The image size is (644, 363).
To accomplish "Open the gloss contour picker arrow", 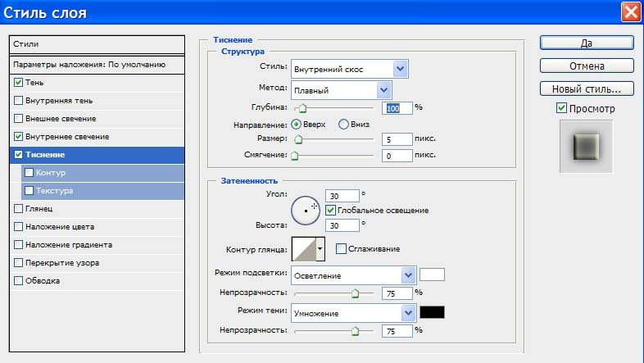I will (x=320, y=248).
